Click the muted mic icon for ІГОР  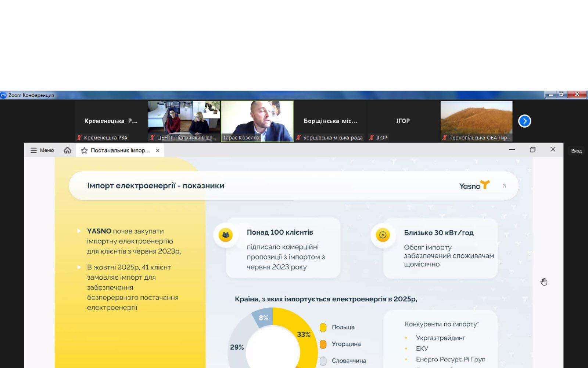click(x=372, y=138)
